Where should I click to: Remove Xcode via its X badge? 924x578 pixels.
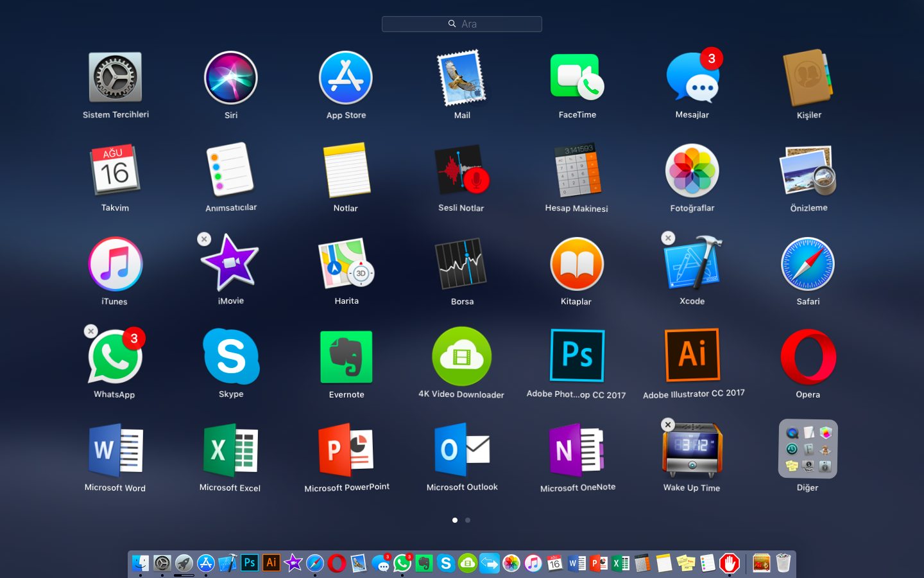(x=668, y=238)
